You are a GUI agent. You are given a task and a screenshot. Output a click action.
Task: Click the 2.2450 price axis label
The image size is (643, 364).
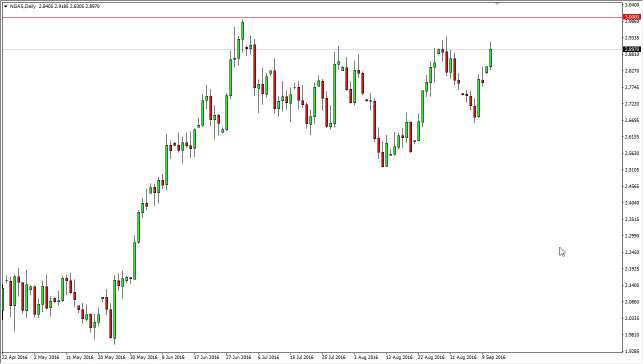(x=632, y=252)
